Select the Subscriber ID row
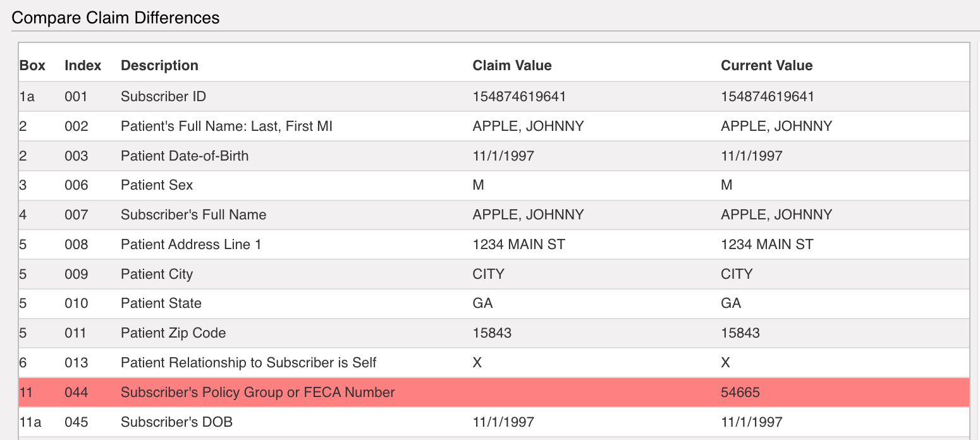The image size is (980, 440). [494, 97]
